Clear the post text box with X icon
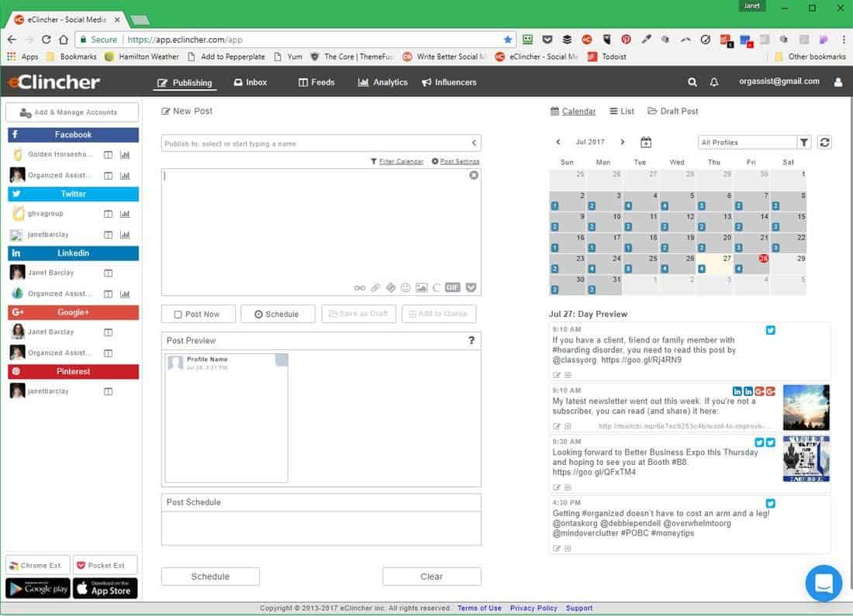Image resolution: width=853 pixels, height=616 pixels. point(474,175)
